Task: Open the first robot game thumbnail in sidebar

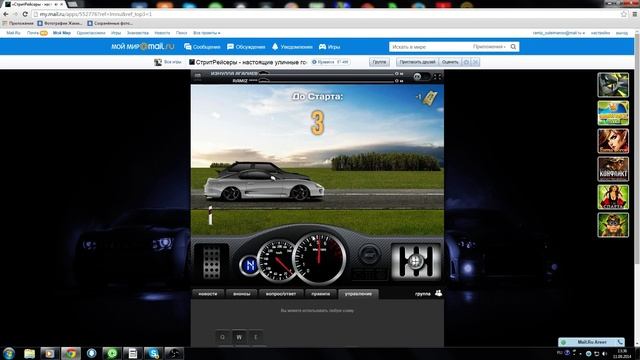Action: click(613, 85)
